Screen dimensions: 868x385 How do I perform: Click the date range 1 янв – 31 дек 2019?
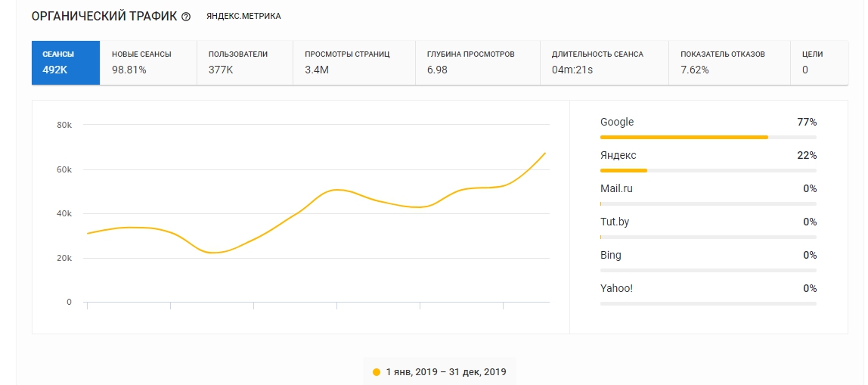(445, 372)
